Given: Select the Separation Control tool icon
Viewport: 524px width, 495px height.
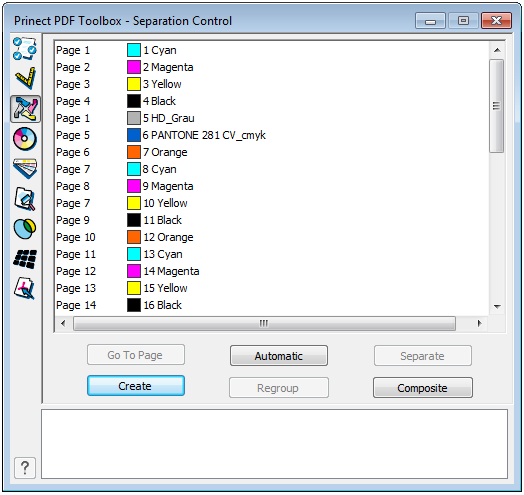Looking at the screenshot, I should (25, 109).
